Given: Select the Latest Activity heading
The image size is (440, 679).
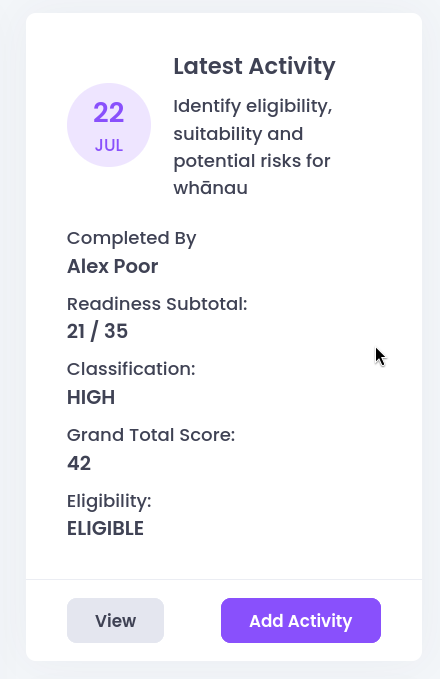Looking at the screenshot, I should (254, 66).
